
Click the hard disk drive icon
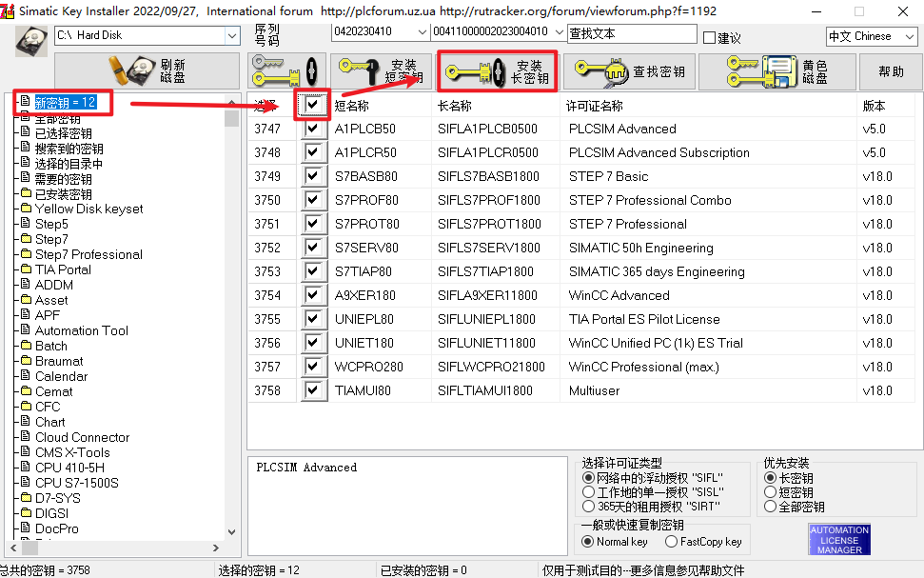point(31,41)
